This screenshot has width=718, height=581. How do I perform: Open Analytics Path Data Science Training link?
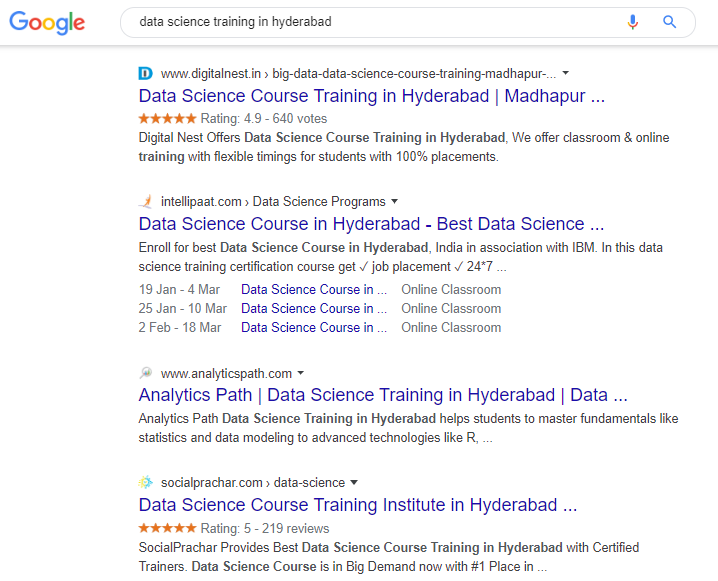tap(383, 395)
